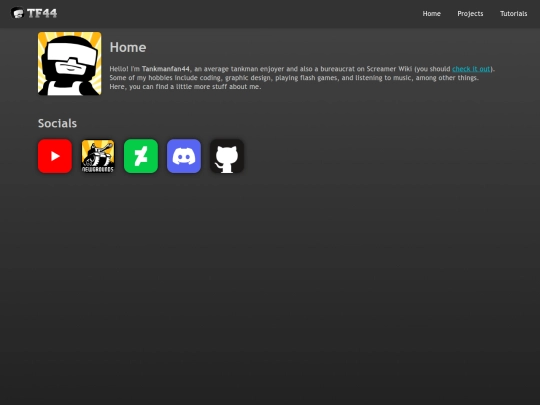The width and height of the screenshot is (540, 405).
Task: Open the Newgrounds tank icon
Action: tap(98, 156)
